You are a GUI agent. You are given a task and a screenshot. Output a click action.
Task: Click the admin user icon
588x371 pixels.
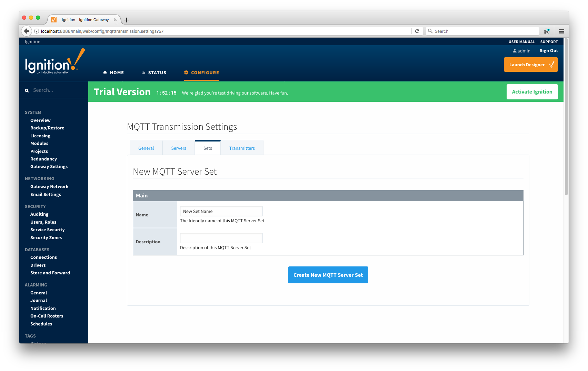(515, 51)
